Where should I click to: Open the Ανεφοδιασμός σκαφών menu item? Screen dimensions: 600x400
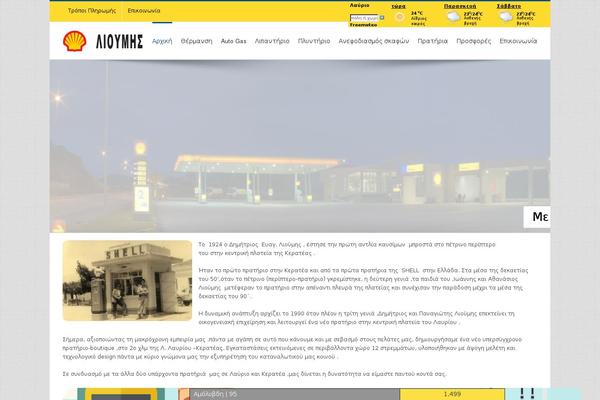point(373,41)
